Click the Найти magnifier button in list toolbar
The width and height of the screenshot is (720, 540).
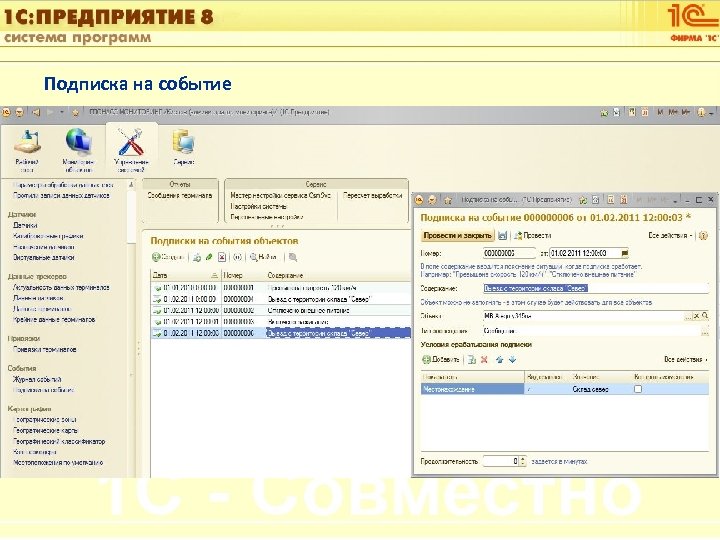click(263, 257)
